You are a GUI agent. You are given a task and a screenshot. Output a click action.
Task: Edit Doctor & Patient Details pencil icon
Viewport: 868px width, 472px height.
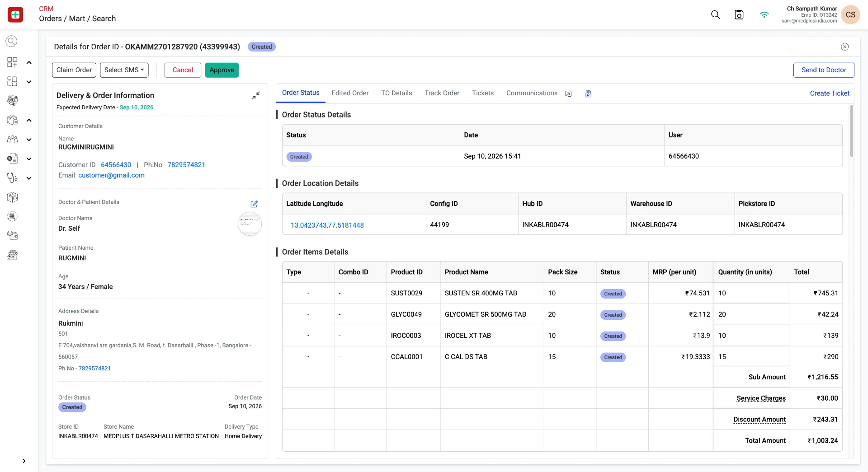[x=254, y=204]
